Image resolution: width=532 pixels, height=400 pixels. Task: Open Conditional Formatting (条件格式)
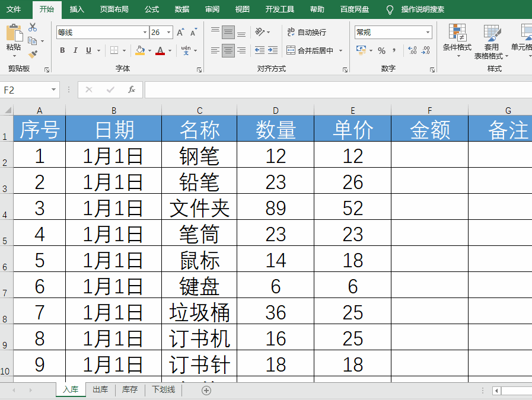(x=457, y=40)
